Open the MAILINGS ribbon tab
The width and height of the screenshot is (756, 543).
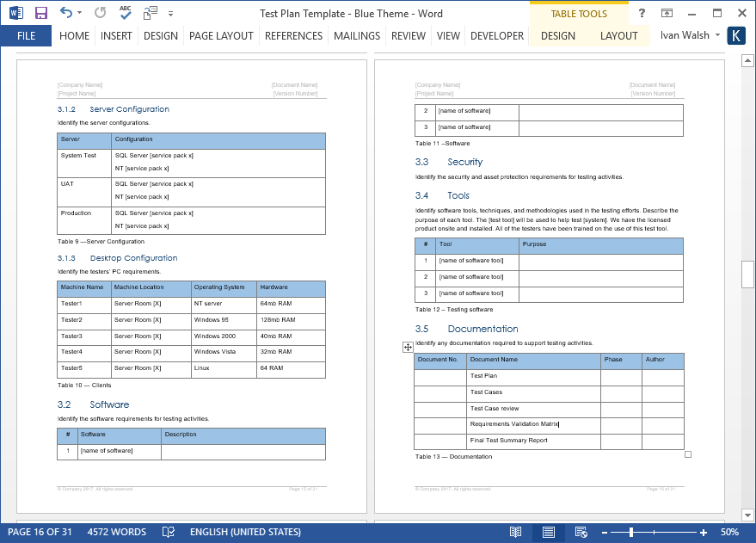click(356, 35)
